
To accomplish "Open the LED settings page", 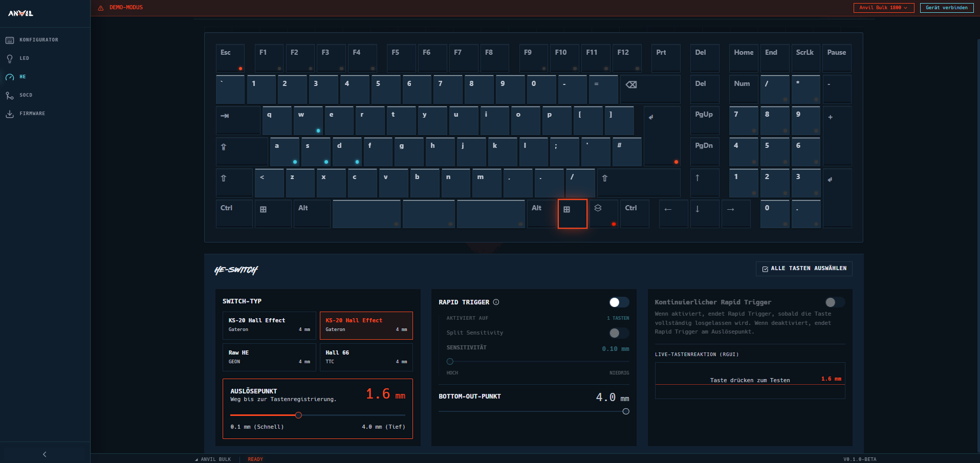I will point(24,58).
